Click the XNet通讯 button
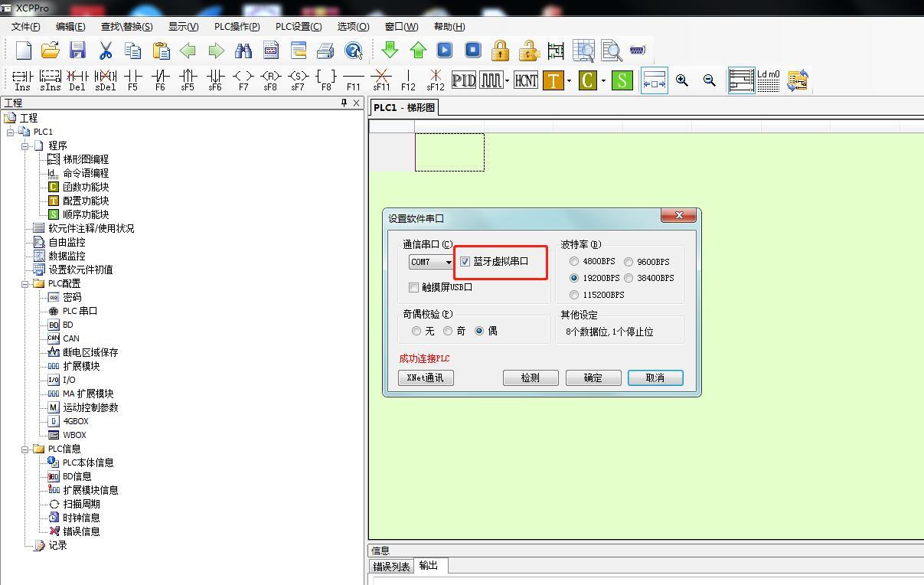Viewport: 924px width, 585px height. 426,377
